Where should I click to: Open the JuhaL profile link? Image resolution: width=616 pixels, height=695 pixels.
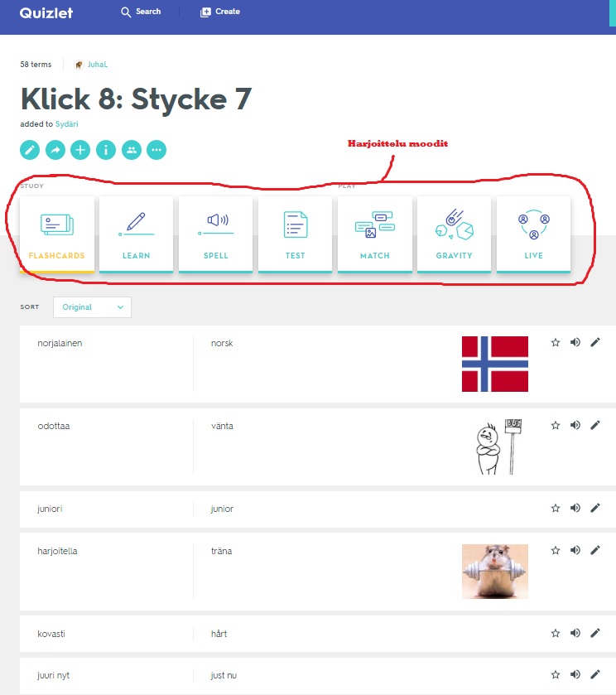[x=98, y=65]
